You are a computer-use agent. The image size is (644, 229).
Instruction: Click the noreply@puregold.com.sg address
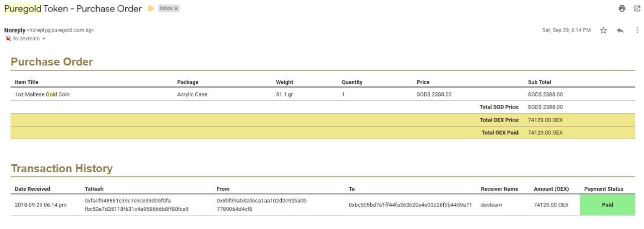(x=60, y=30)
